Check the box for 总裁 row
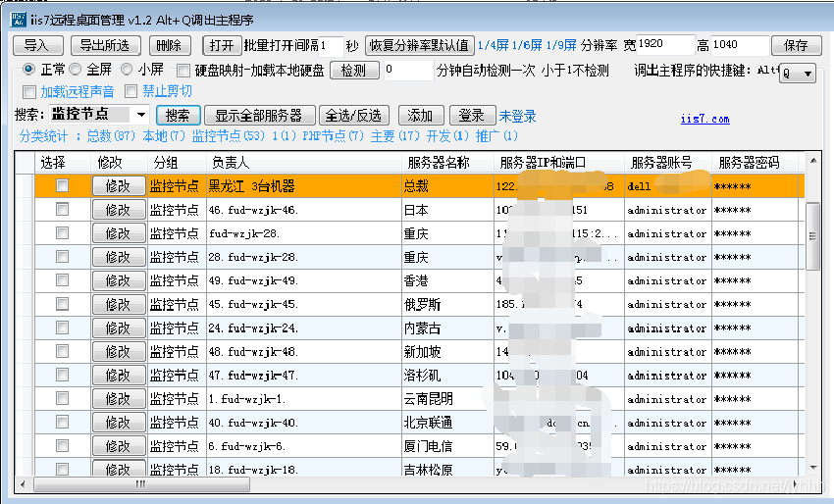The image size is (834, 504). coord(62,185)
